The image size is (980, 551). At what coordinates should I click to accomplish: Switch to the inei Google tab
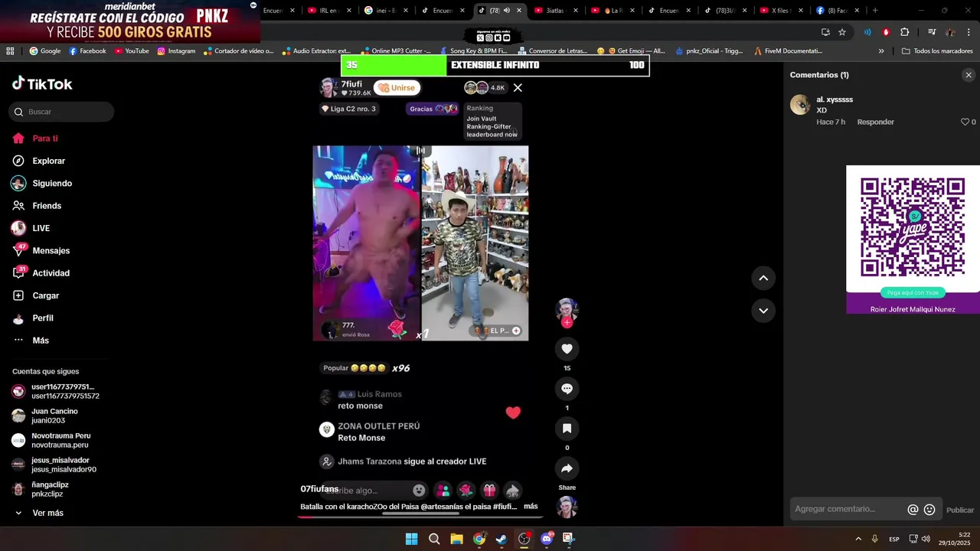386,11
